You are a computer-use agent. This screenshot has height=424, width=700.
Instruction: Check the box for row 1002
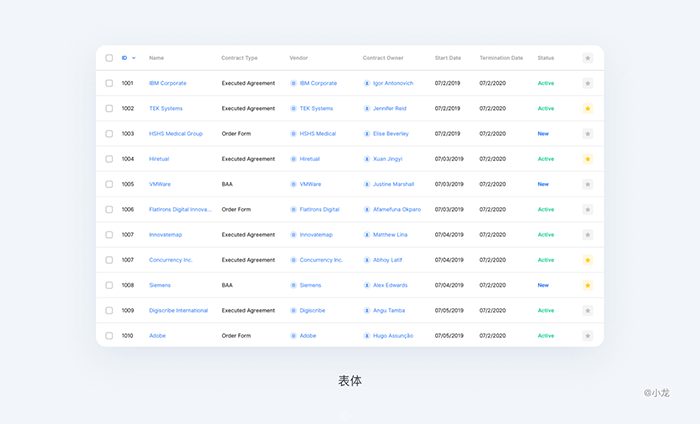[x=109, y=108]
